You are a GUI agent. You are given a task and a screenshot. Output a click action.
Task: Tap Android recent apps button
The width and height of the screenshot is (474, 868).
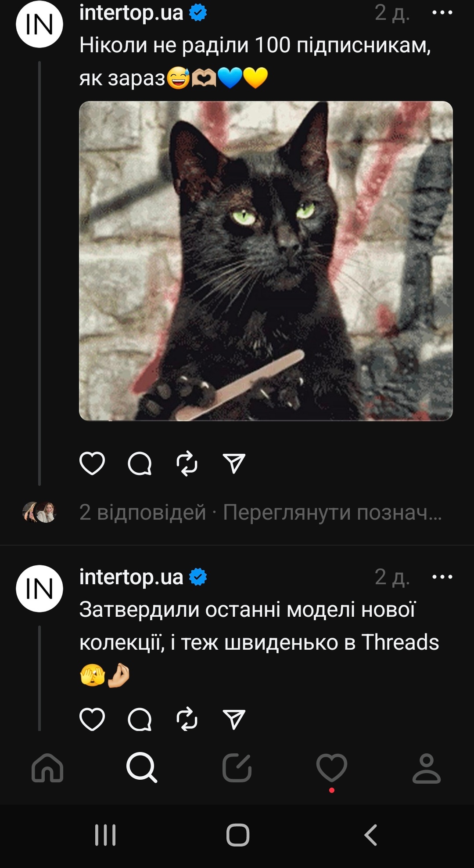[x=105, y=835]
